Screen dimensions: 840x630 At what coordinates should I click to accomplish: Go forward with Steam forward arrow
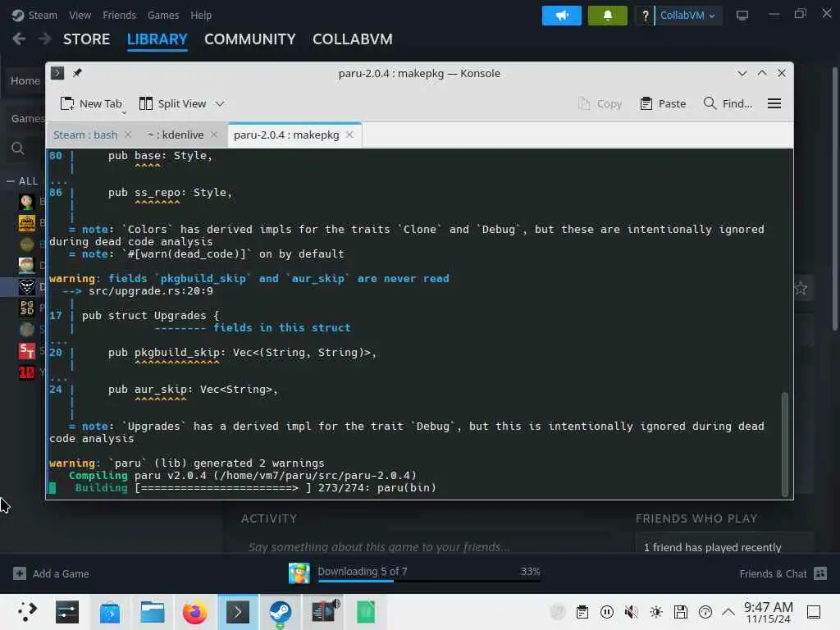44,39
